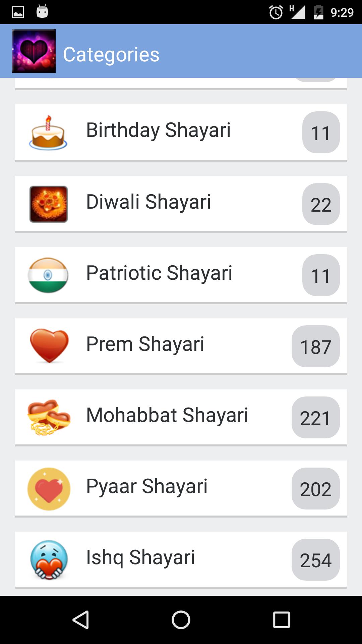Tap the Diwali diya lamps thumbnail
Image resolution: width=362 pixels, height=644 pixels.
[x=49, y=204]
